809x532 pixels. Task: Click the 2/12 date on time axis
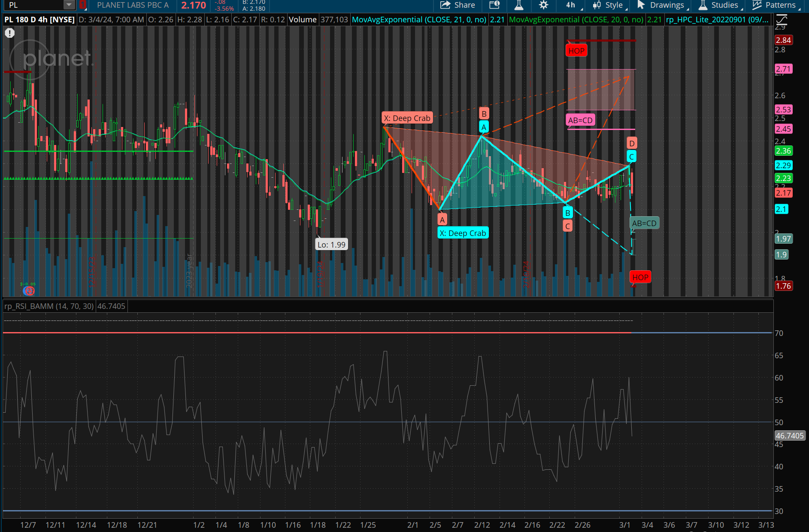pos(482,525)
